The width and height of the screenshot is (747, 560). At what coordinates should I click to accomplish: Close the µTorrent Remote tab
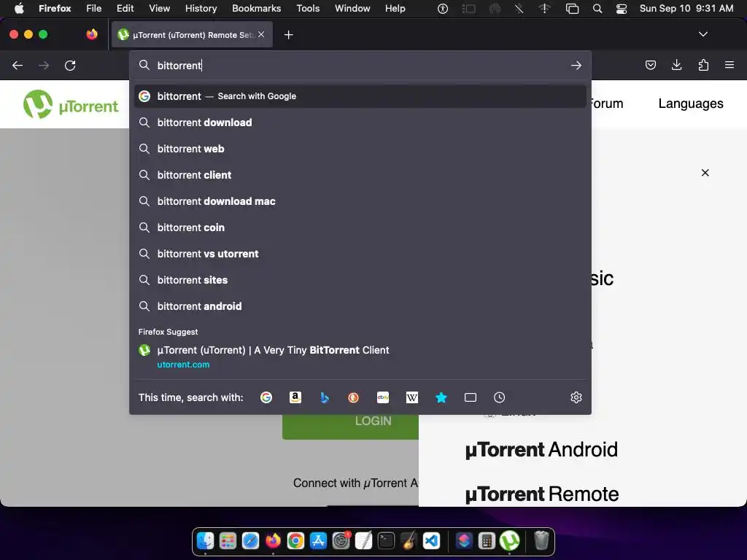click(261, 34)
